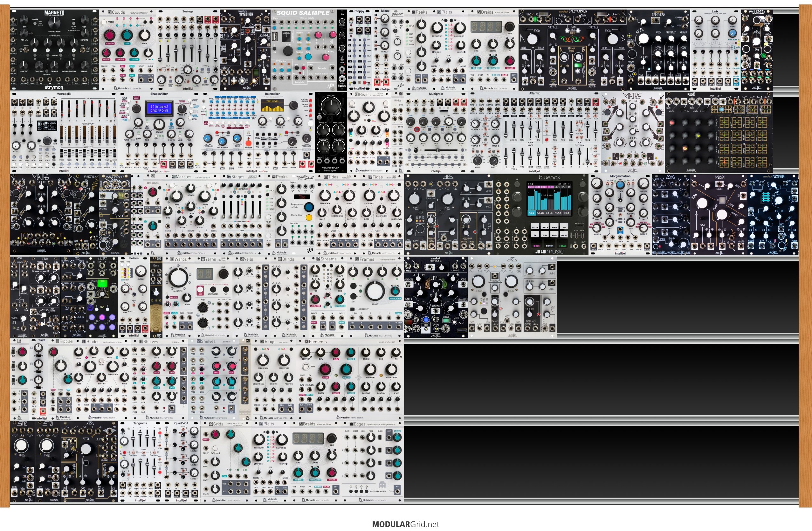Image resolution: width=812 pixels, height=531 pixels.
Task: Click the large ALGORITHM knob on Warps
Action: [178, 278]
